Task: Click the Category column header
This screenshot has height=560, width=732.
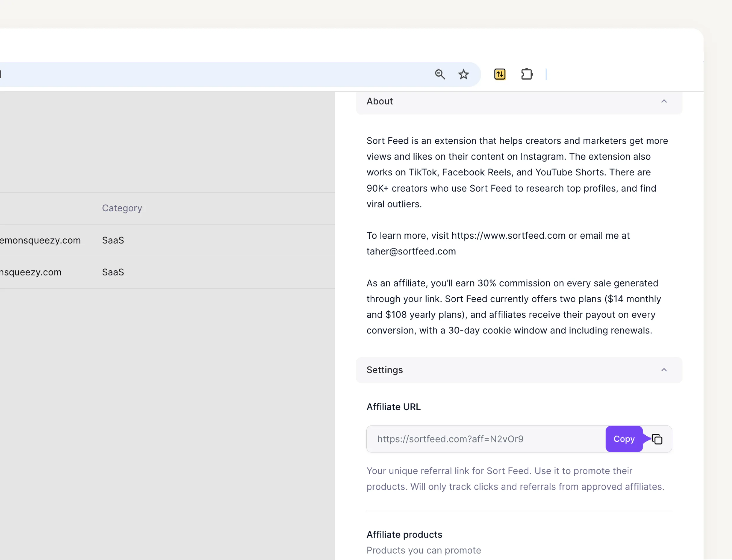Action: coord(122,208)
